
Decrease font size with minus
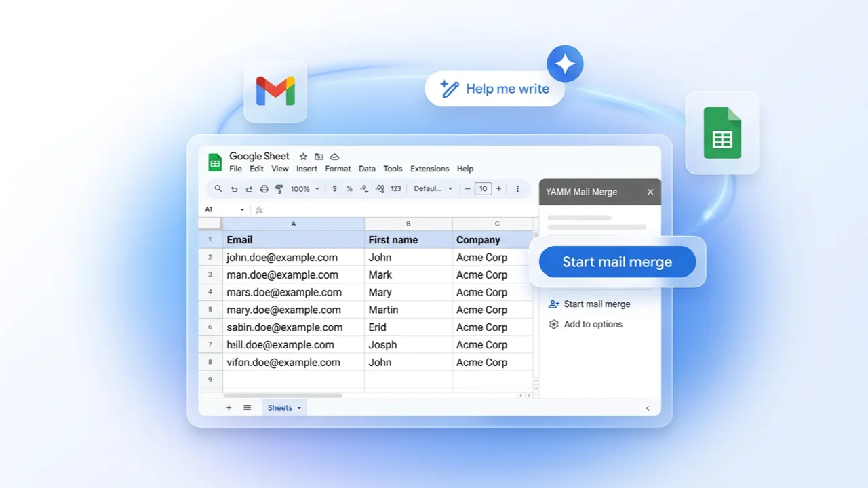point(467,189)
